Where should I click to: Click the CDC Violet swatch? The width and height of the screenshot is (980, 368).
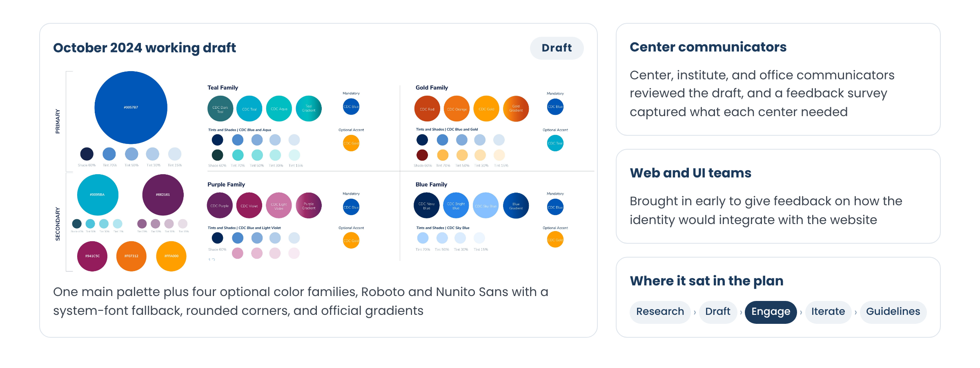[x=249, y=205]
